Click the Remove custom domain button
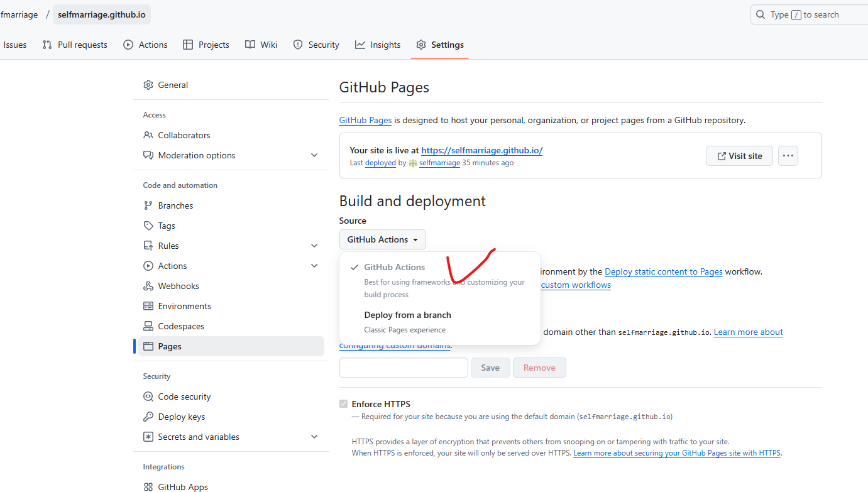This screenshot has width=868, height=492. [539, 368]
